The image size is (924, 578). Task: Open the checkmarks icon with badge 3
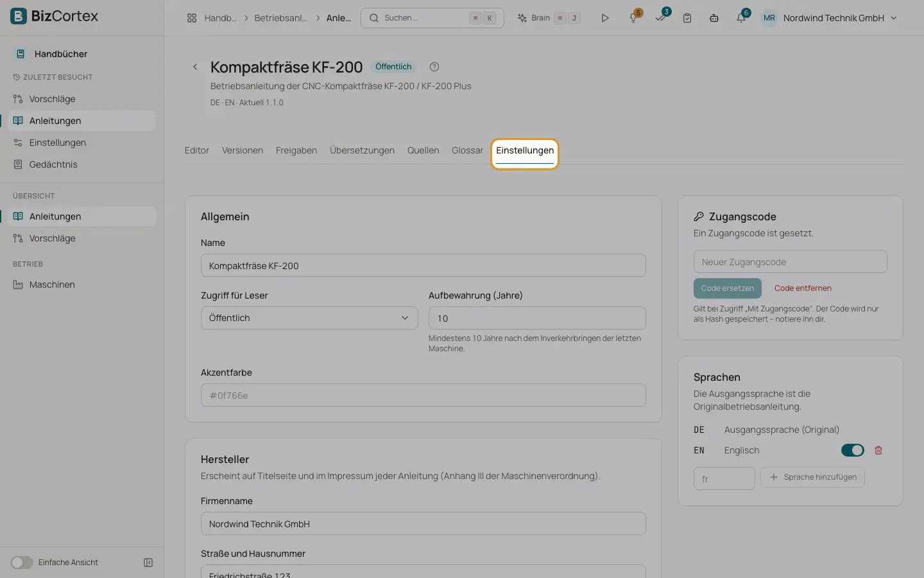click(x=661, y=17)
